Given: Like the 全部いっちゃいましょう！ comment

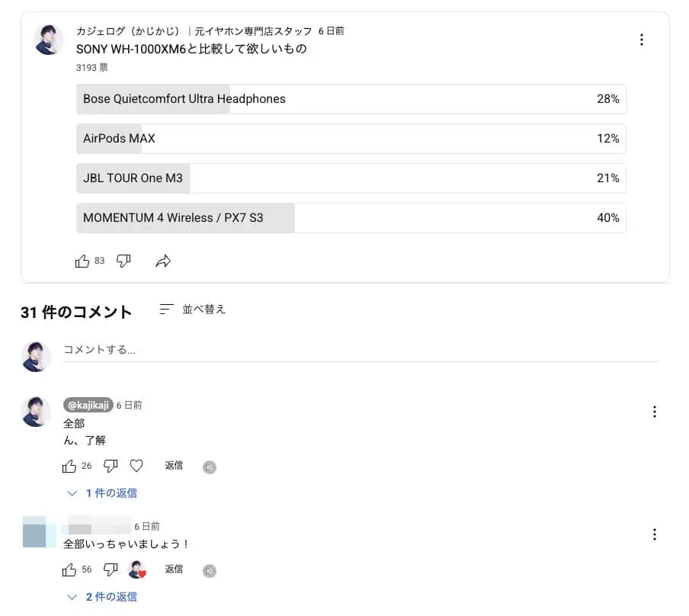Looking at the screenshot, I should (x=69, y=569).
